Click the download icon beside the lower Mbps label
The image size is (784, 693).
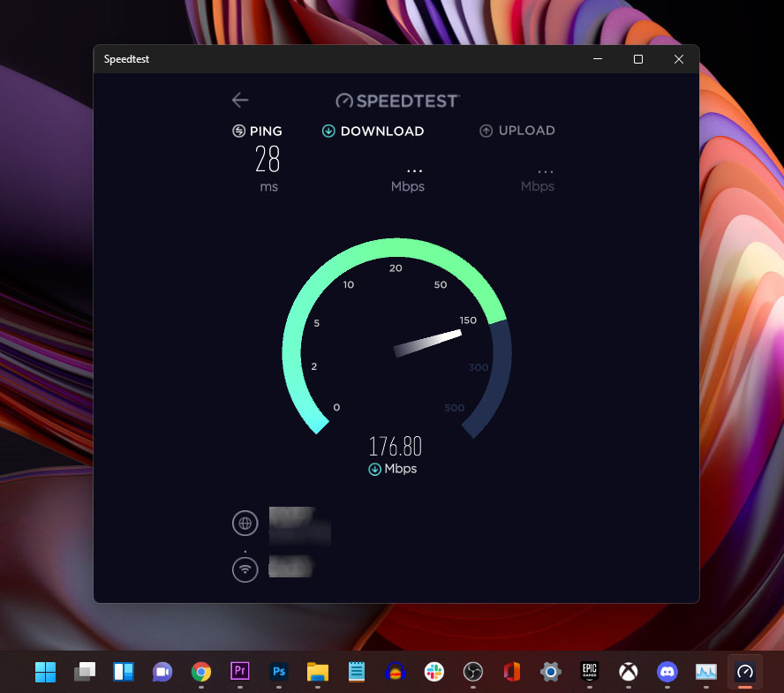coord(374,469)
